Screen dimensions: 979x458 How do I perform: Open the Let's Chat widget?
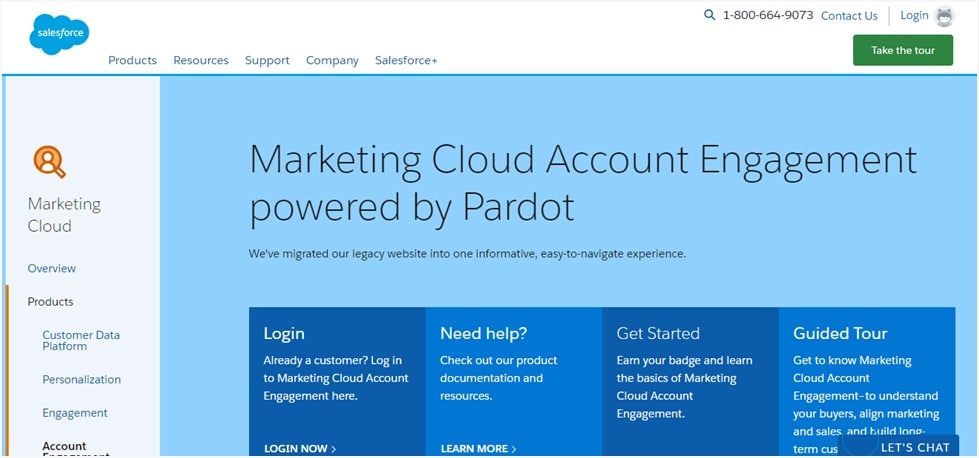click(x=914, y=447)
